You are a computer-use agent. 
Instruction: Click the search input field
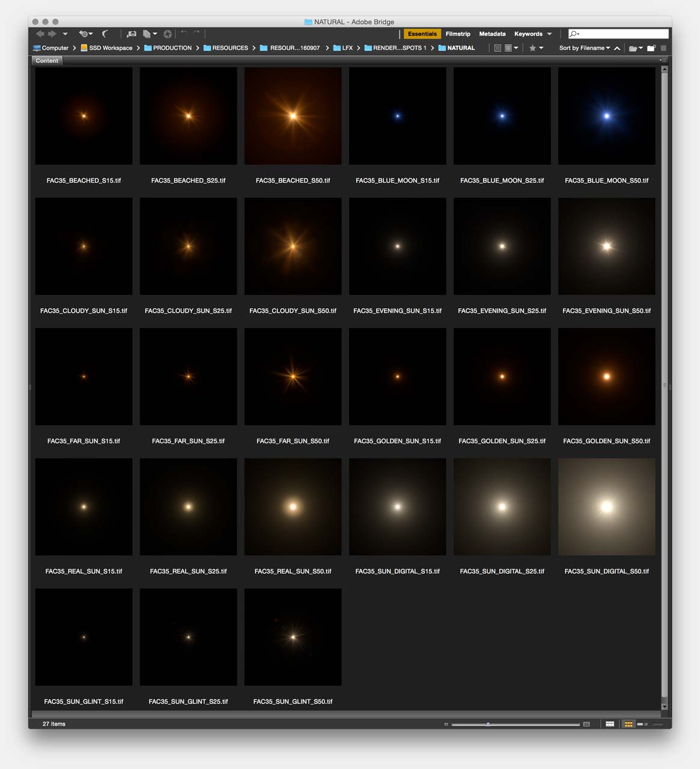pos(618,34)
